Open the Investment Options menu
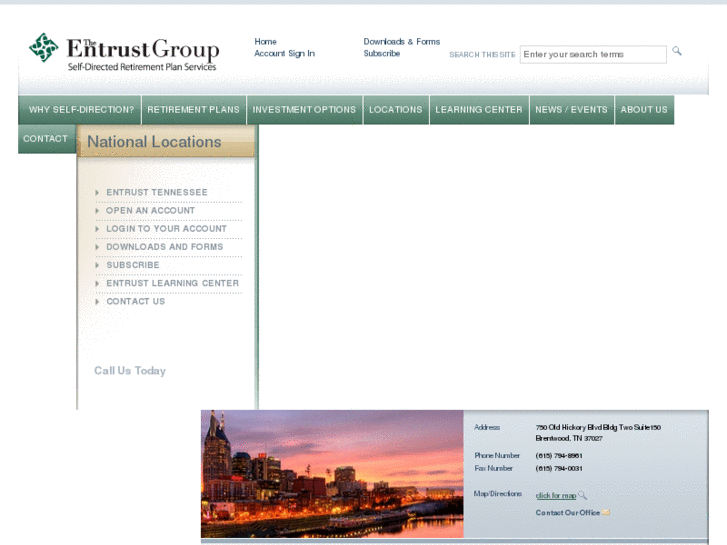Viewport: 727px width, 545px height. [x=304, y=110]
